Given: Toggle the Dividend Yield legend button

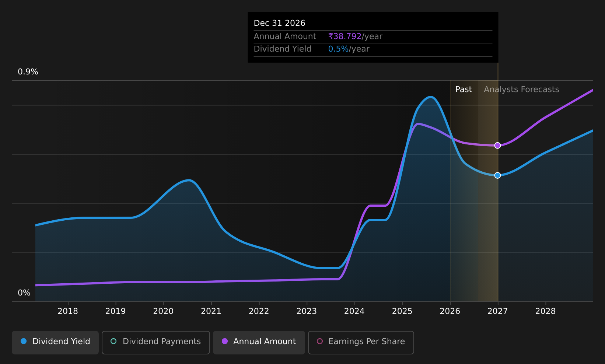Looking at the screenshot, I should [x=55, y=343].
